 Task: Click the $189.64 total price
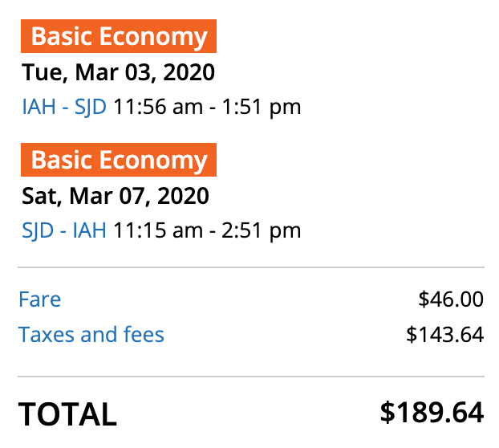[432, 413]
